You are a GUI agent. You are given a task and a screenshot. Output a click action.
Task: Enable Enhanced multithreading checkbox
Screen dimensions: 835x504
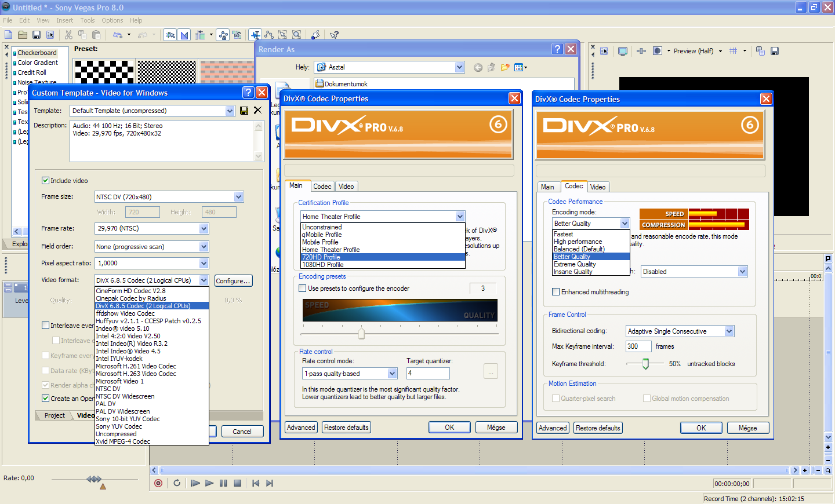coord(556,292)
